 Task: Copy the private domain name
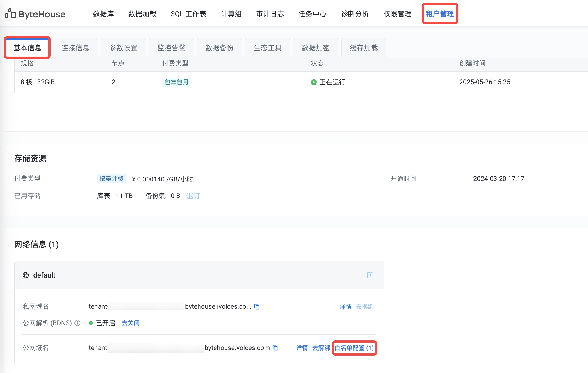tap(257, 306)
